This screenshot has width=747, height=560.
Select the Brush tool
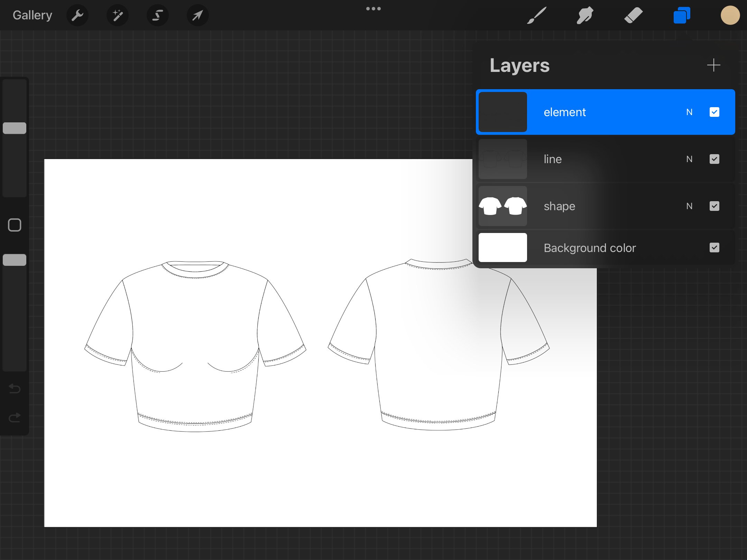536,15
